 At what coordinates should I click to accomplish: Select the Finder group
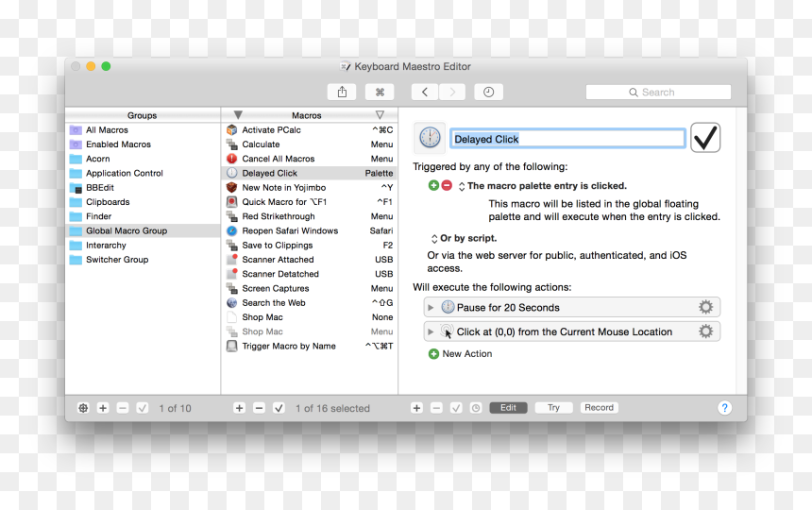(x=143, y=216)
